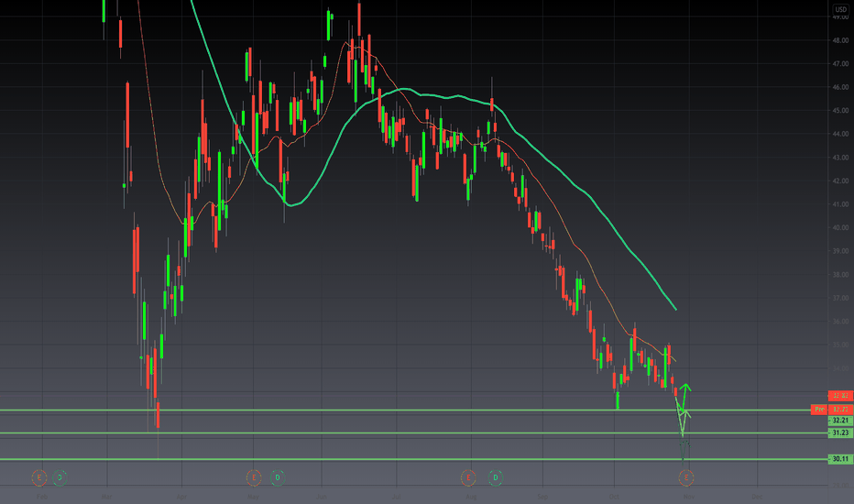Image resolution: width=854 pixels, height=504 pixels.
Task: Click the 45.00 price axis label
Action: [840, 111]
